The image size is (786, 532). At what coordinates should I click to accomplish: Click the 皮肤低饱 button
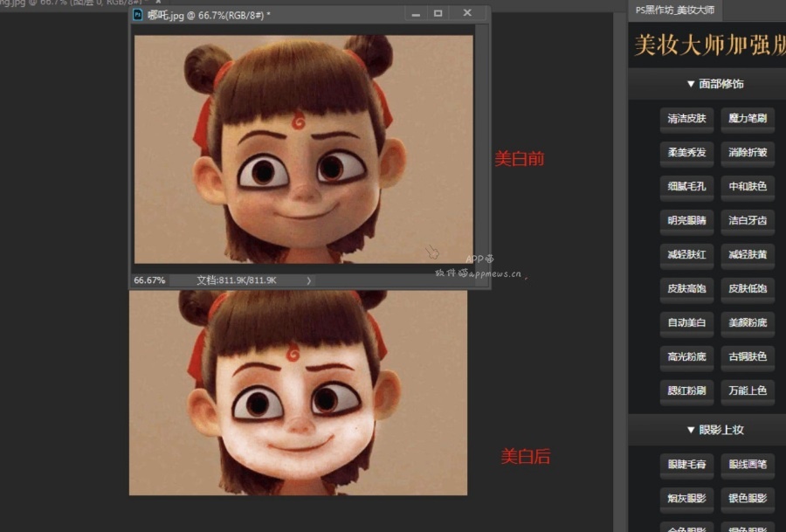point(748,289)
